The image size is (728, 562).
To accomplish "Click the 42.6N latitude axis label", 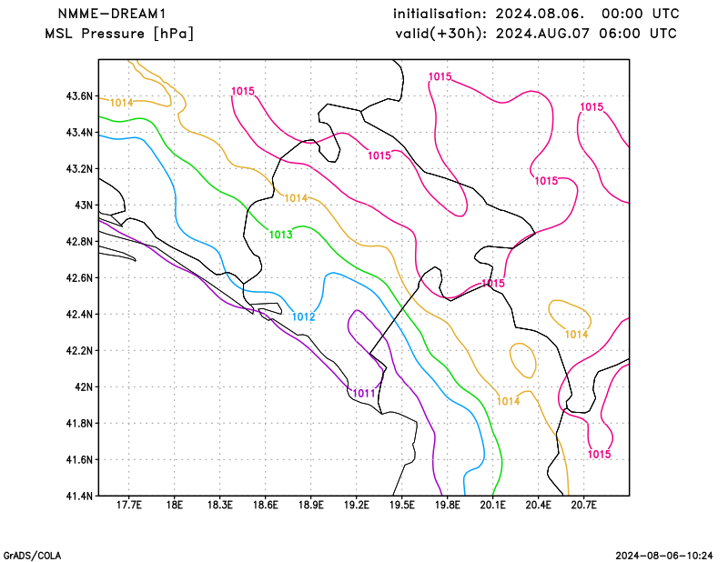I will (x=79, y=278).
